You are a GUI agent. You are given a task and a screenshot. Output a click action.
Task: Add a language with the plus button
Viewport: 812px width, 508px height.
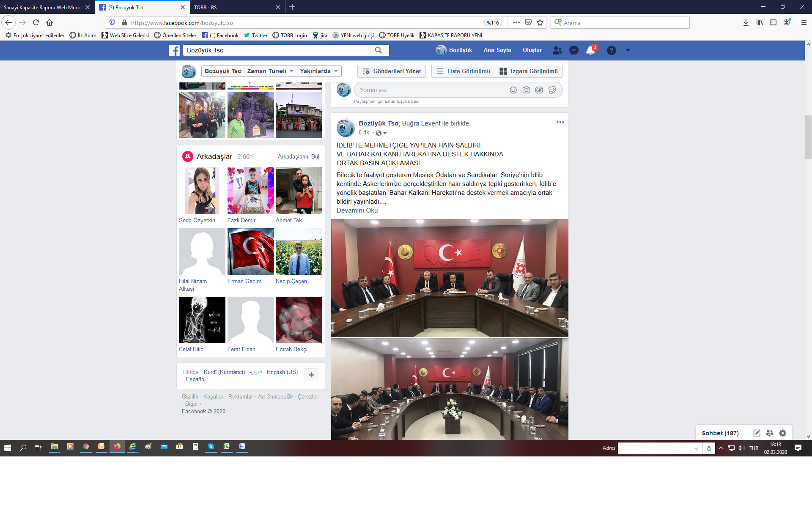click(311, 375)
